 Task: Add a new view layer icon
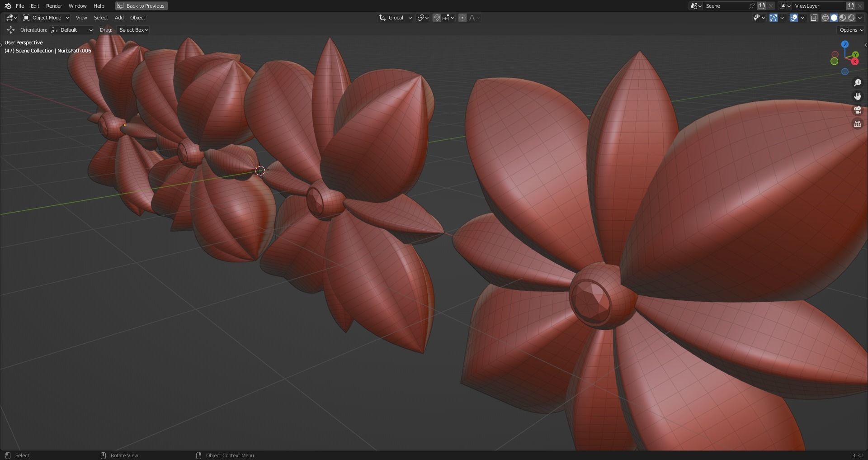point(851,6)
